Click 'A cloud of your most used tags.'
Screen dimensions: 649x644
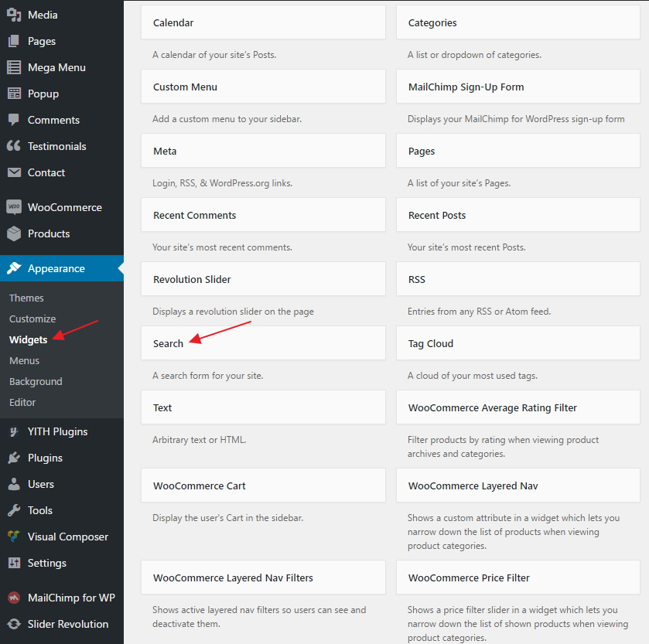coord(473,376)
